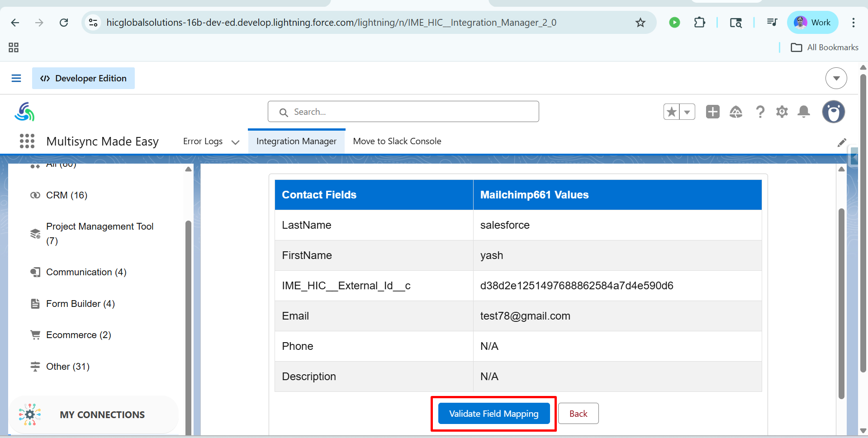This screenshot has width=868, height=438.
Task: Go forward in browser history
Action: pos(39,23)
